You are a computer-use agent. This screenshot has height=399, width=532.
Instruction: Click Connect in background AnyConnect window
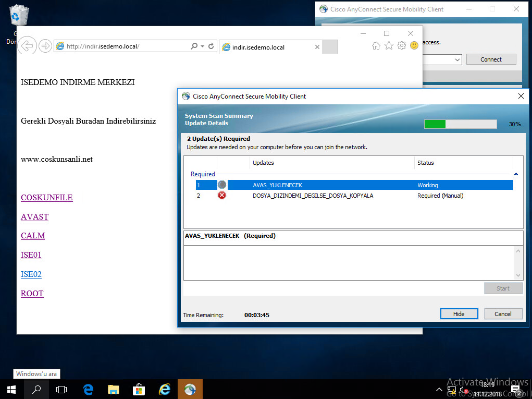click(x=491, y=59)
